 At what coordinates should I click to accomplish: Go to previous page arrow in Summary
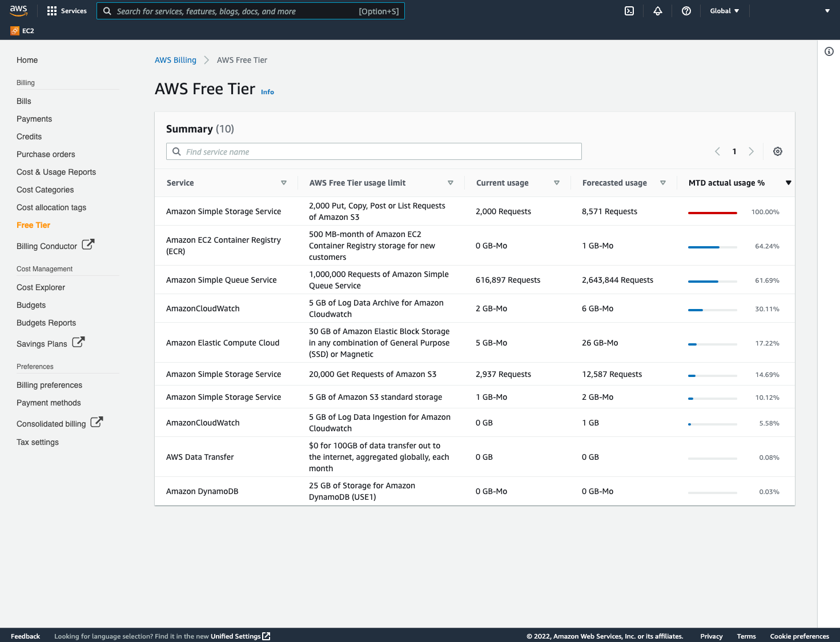tap(717, 151)
